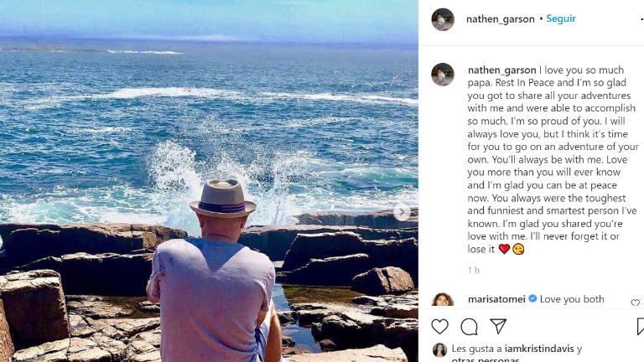
Task: Click marisatomei's profile picture
Action: (443, 302)
